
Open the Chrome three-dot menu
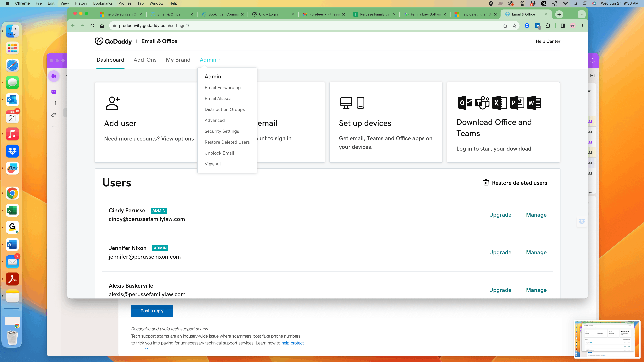click(x=582, y=25)
